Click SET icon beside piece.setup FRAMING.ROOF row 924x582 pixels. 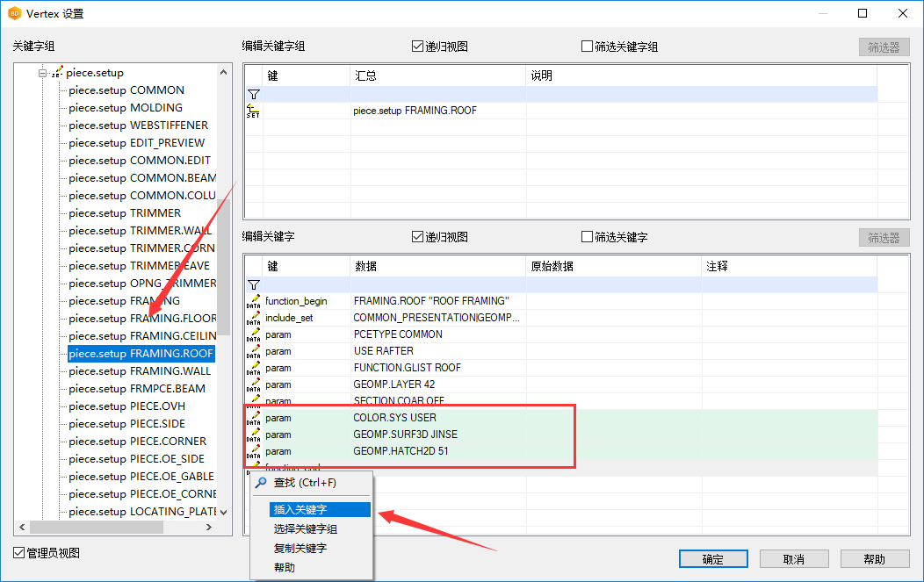pyautogui.click(x=253, y=111)
